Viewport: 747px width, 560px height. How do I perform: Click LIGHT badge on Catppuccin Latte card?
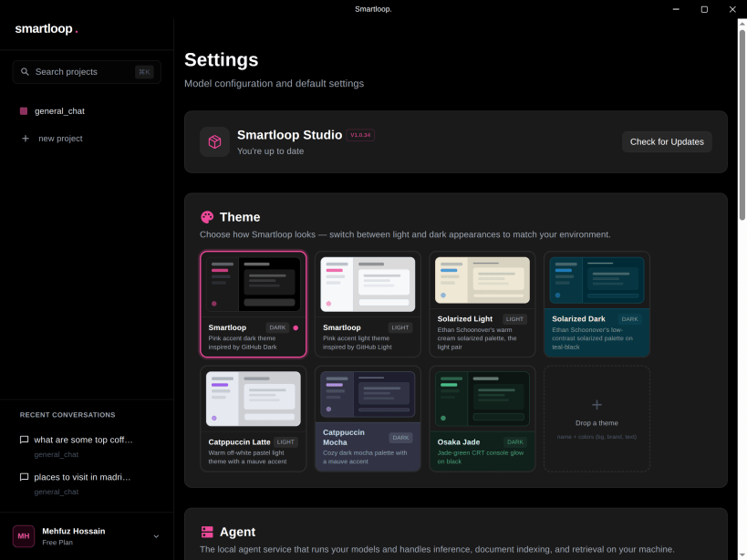pos(285,442)
